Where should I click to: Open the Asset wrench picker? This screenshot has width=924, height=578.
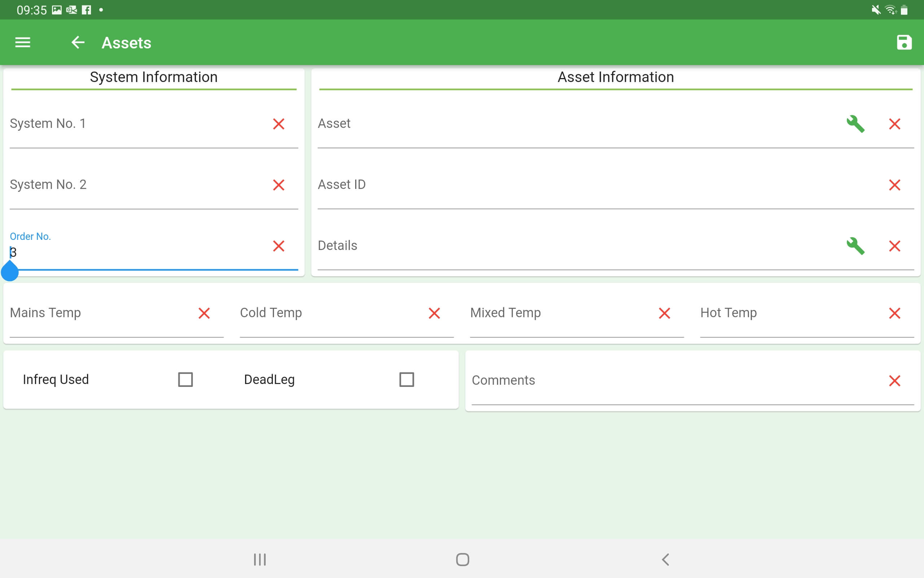855,124
